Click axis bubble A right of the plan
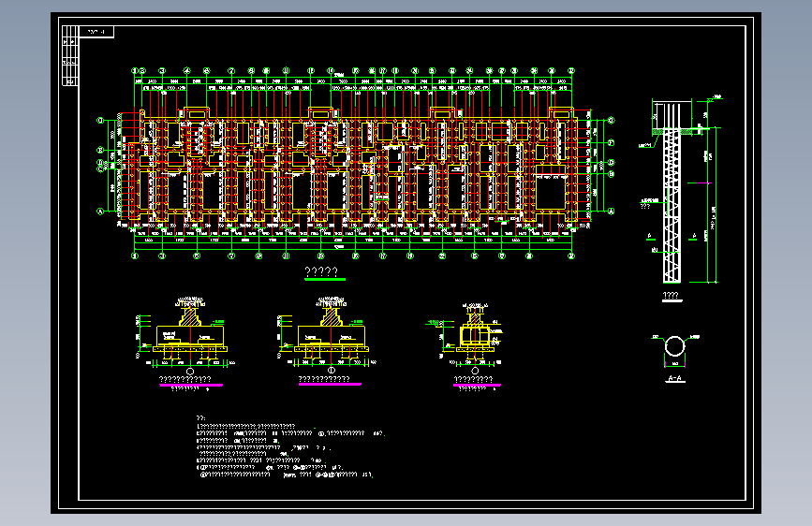The height and width of the screenshot is (526, 812). click(x=611, y=212)
